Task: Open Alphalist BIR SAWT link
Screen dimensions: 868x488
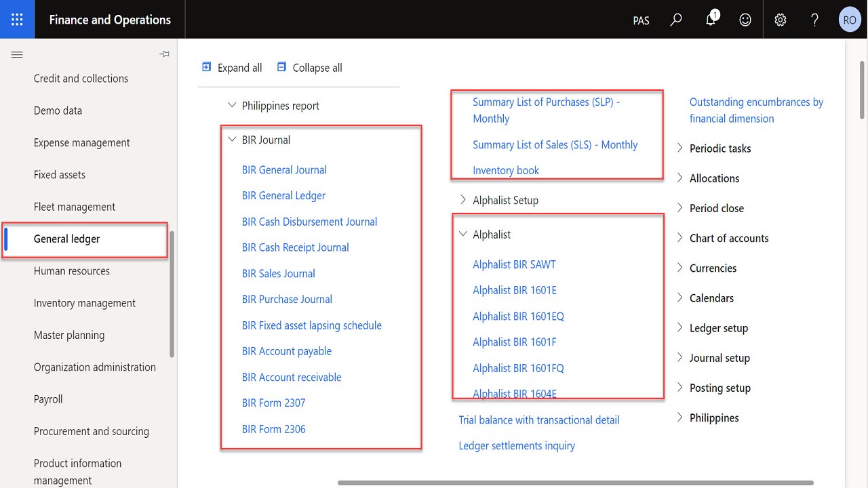Action: pos(514,265)
